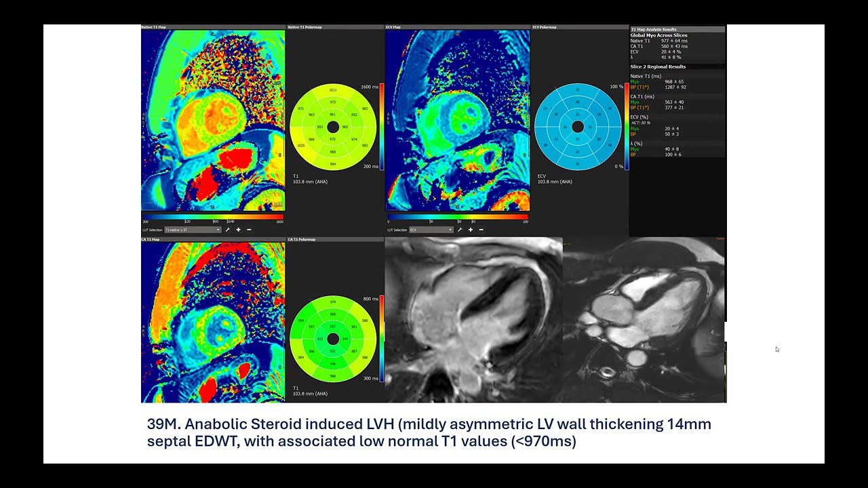Click segment 994 on Native T1 polarmap
868x488 pixels.
point(333,164)
